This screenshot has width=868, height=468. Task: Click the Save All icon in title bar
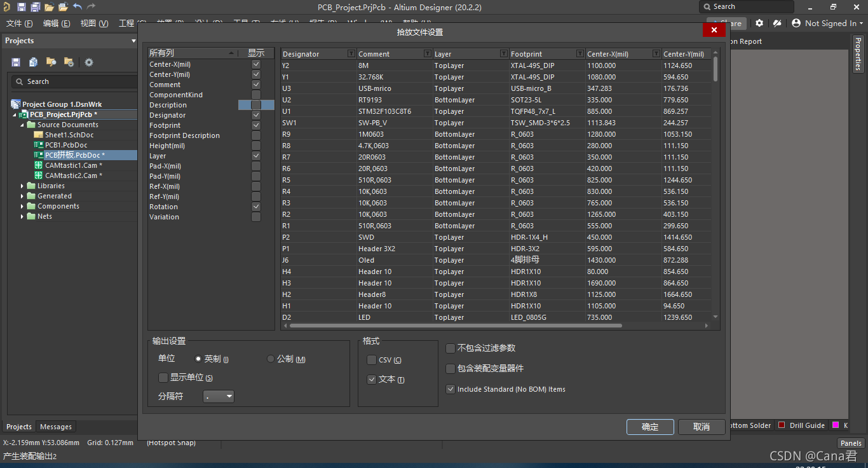(35, 7)
